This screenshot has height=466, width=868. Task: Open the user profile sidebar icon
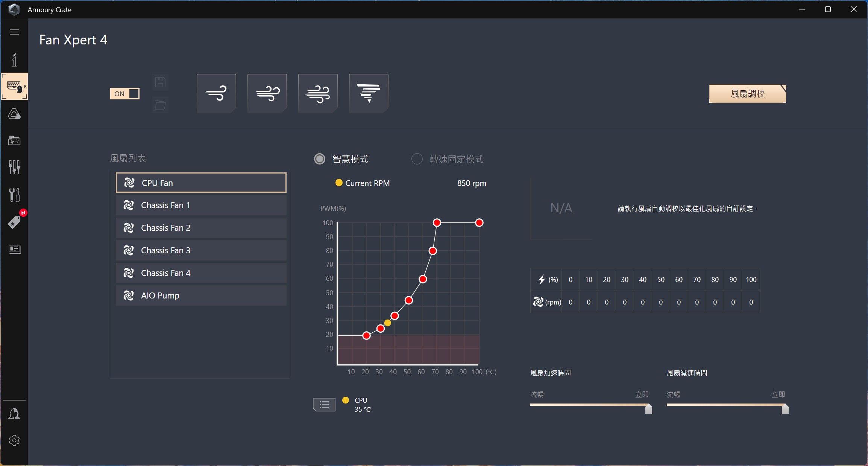14,414
